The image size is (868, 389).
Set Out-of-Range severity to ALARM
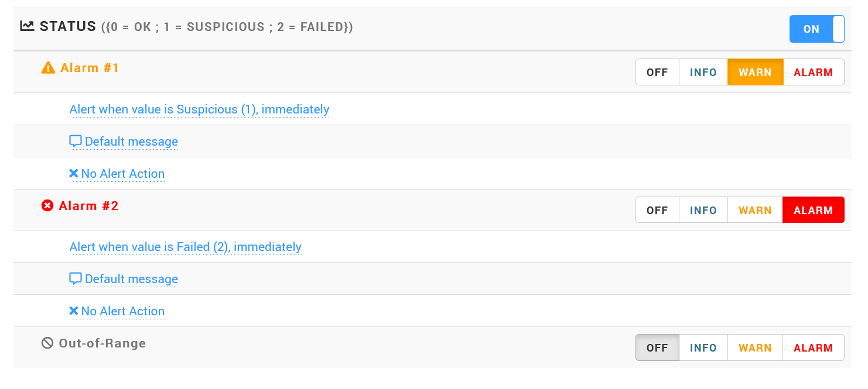(x=813, y=347)
